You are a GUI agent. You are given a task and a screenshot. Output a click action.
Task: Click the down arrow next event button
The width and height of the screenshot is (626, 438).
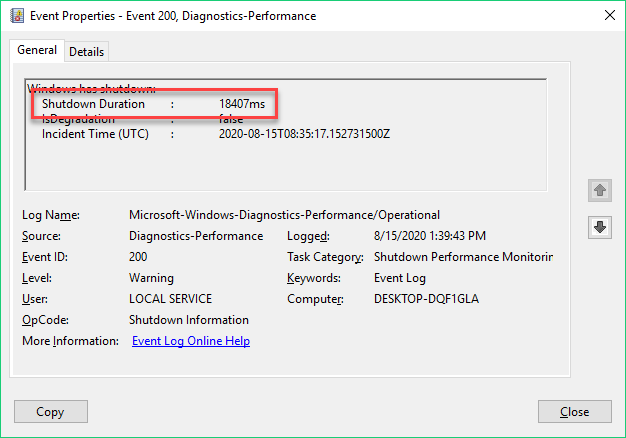(x=600, y=227)
